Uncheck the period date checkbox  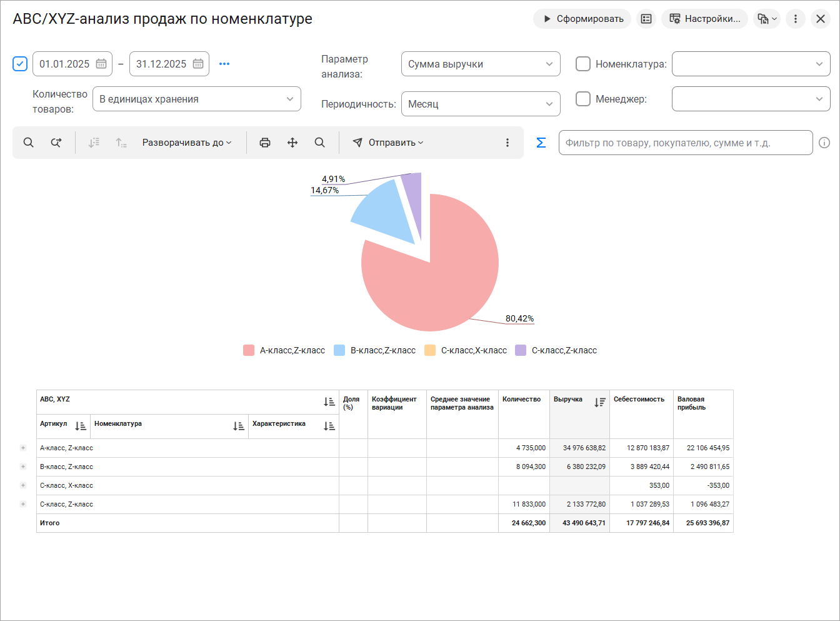pos(20,64)
